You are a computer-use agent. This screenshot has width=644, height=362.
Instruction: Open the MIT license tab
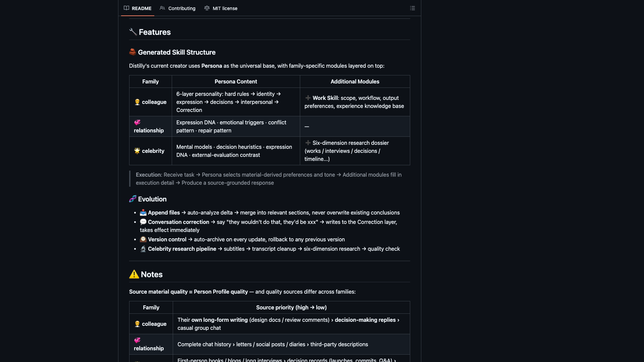click(221, 8)
